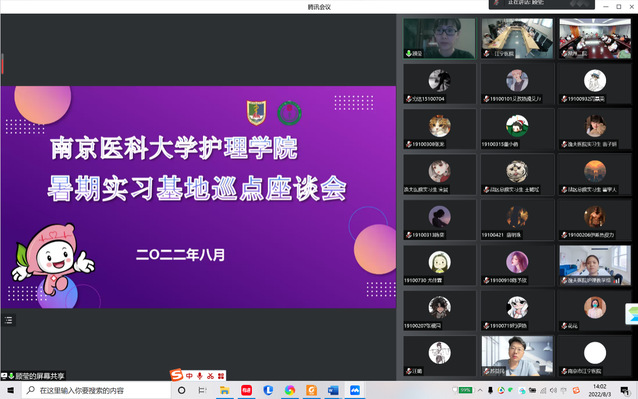Click Sogou voice input microphone icon

[199, 376]
